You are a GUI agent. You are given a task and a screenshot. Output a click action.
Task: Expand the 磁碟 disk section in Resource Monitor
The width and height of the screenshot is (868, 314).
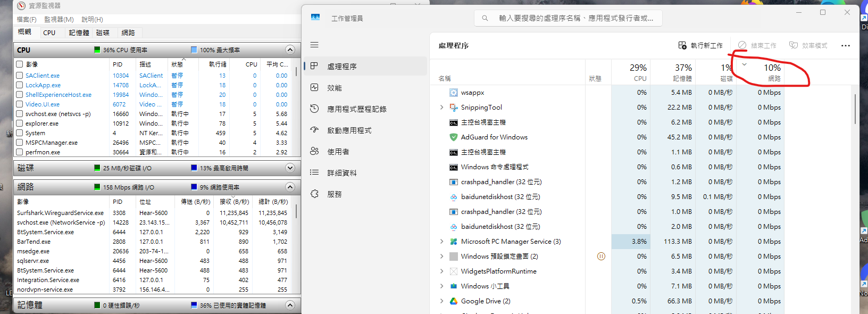pyautogui.click(x=290, y=168)
